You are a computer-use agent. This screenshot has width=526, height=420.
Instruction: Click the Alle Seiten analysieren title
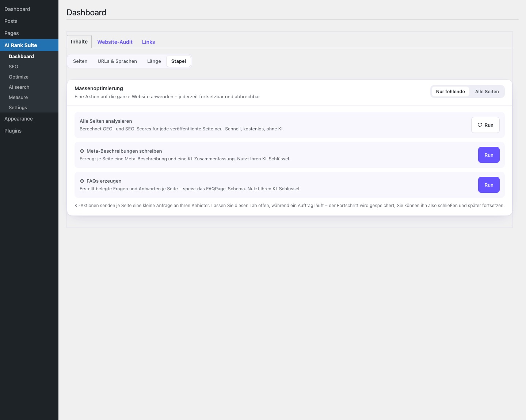click(106, 121)
